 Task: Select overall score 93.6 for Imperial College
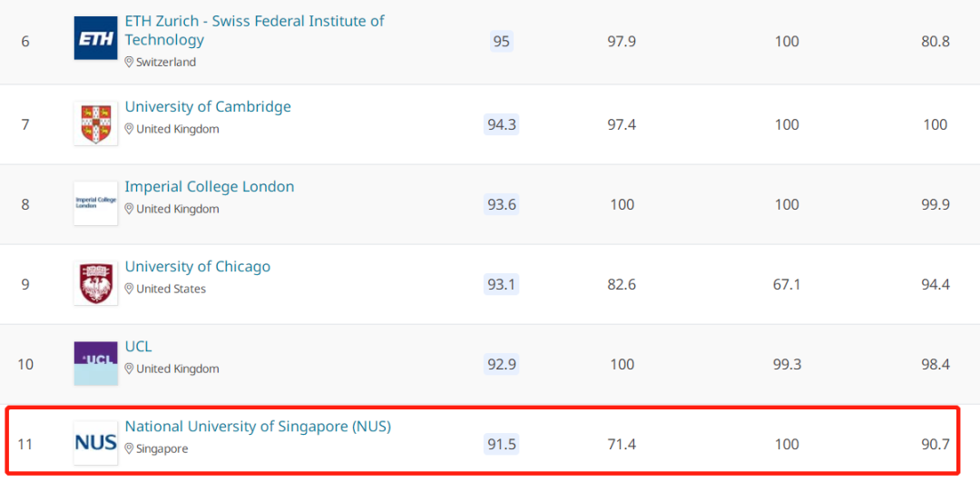(501, 204)
